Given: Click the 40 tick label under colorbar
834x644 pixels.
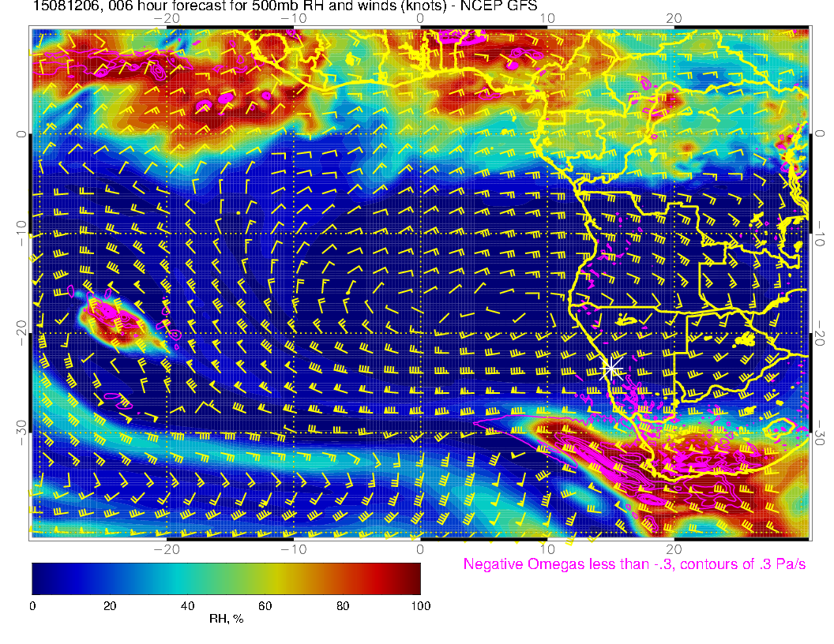Looking at the screenshot, I should (187, 605).
